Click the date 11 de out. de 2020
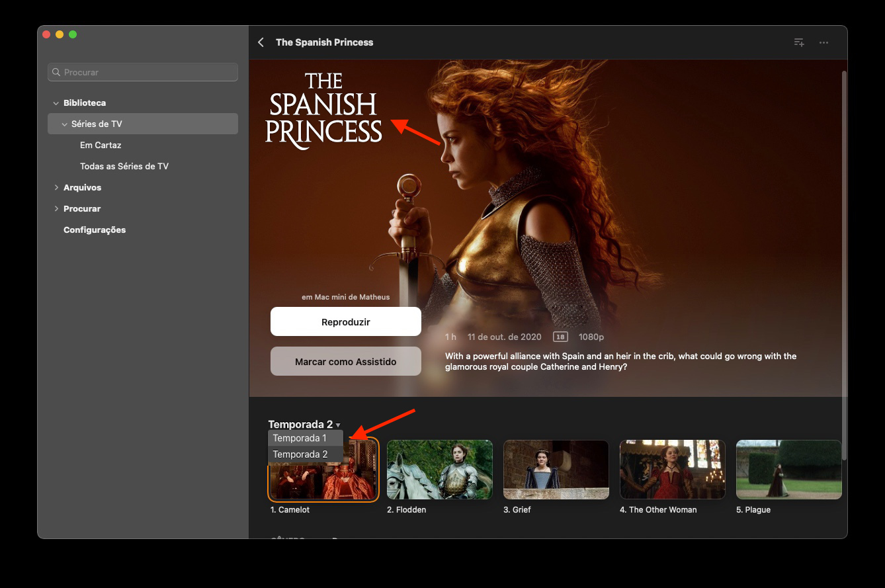 505,337
